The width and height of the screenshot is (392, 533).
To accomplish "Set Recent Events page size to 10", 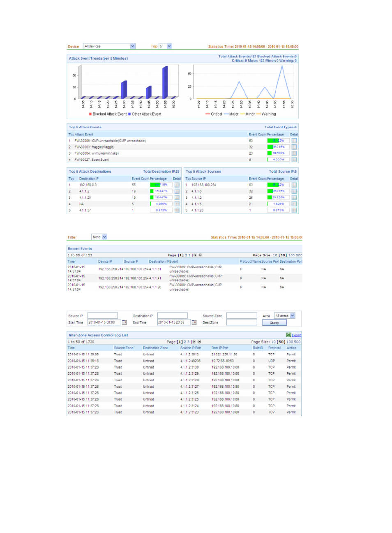I will pyautogui.click(x=275, y=255).
